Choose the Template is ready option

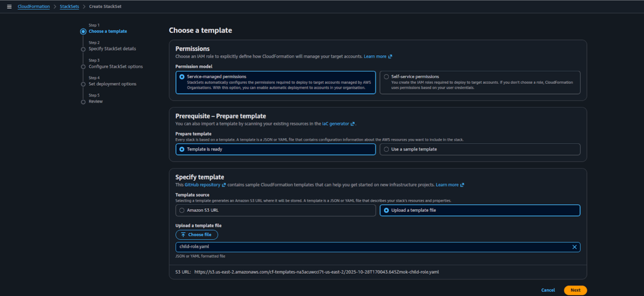pos(182,149)
